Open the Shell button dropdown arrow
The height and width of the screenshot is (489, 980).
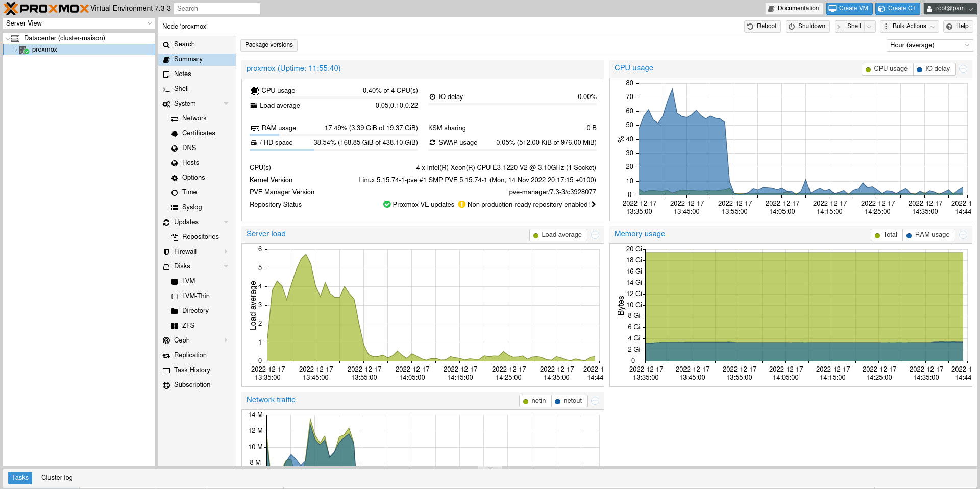tap(869, 27)
